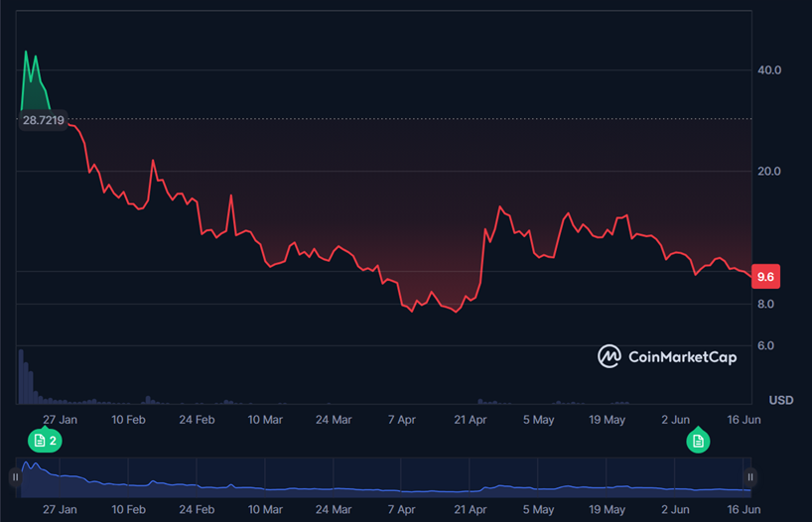Click the 10 Mar date on main chart axis

[265, 420]
